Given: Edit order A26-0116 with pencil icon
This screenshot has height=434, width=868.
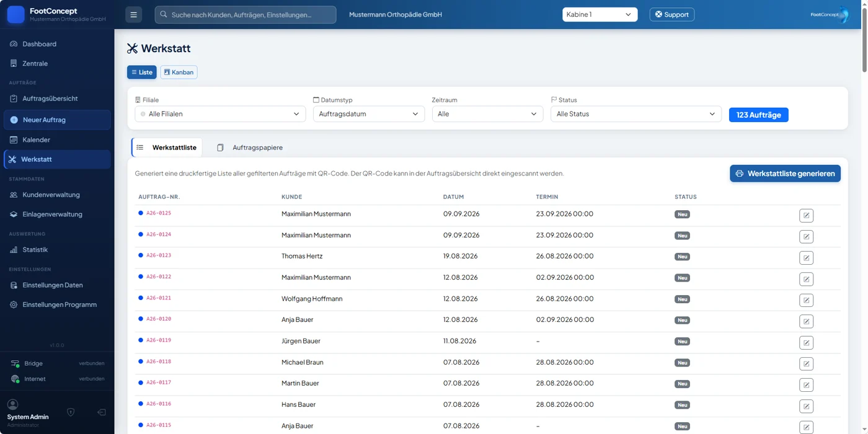Looking at the screenshot, I should [x=806, y=406].
